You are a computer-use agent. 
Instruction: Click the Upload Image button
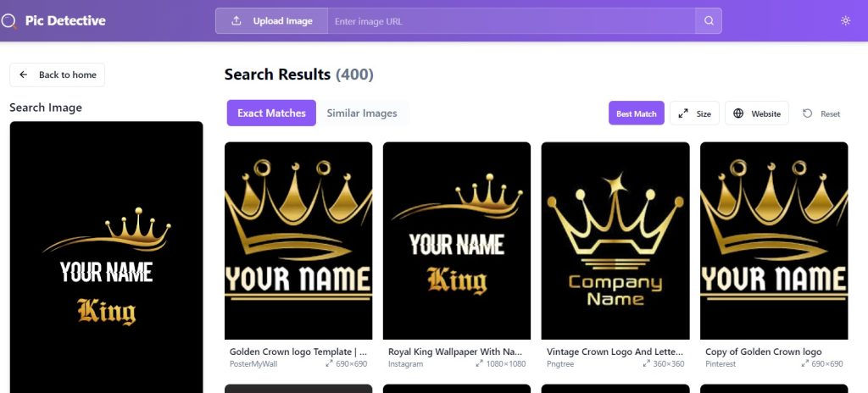[x=271, y=21]
